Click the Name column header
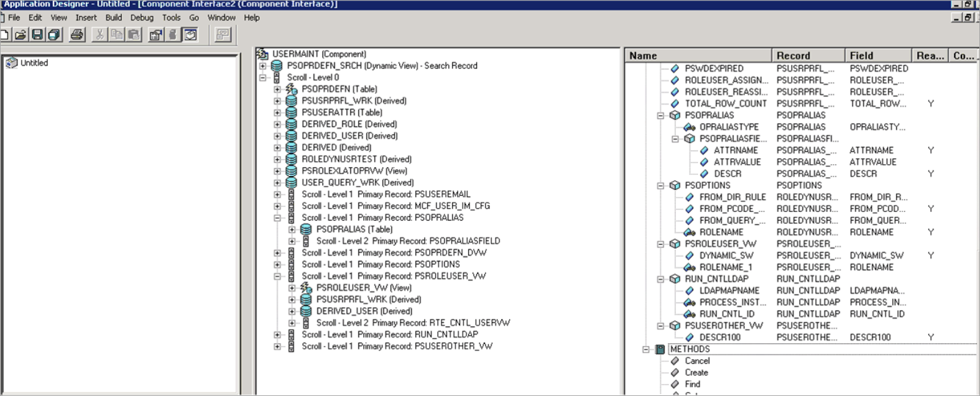This screenshot has height=396, width=980. (698, 55)
